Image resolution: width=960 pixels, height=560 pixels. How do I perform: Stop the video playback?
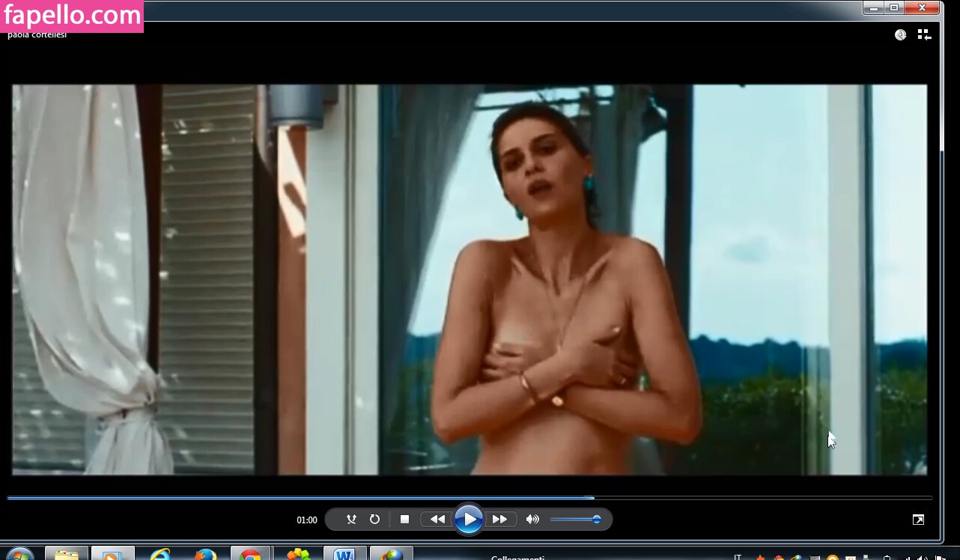[x=404, y=519]
